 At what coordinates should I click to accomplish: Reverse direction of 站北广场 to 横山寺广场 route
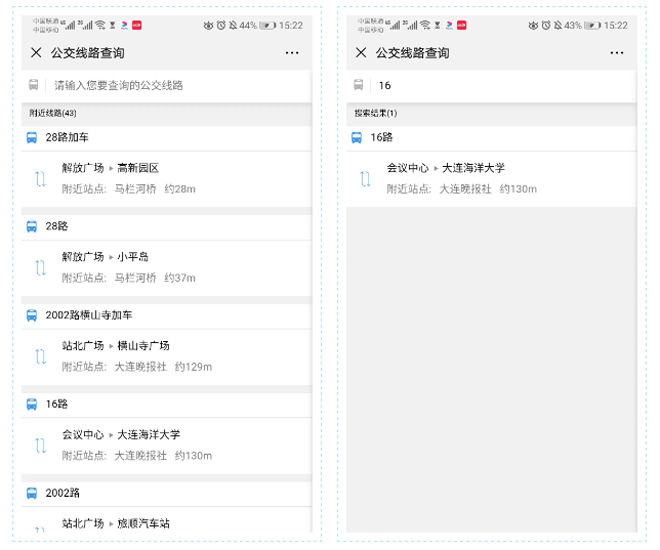click(40, 356)
